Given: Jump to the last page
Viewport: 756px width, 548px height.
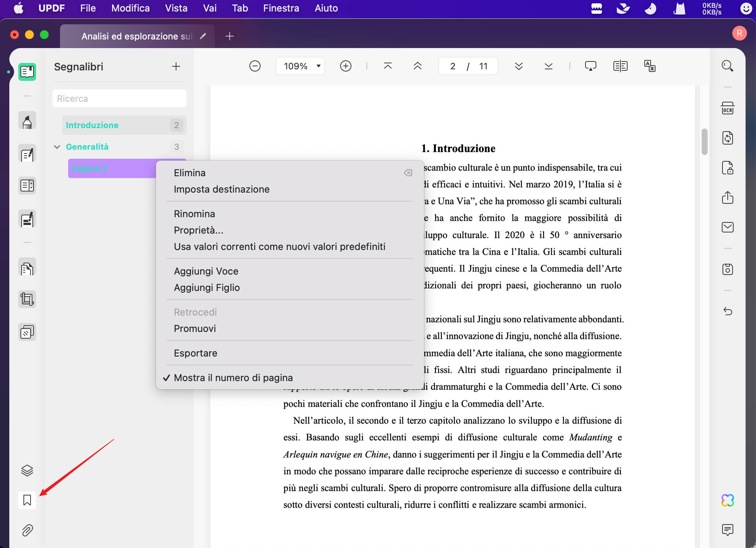Looking at the screenshot, I should [x=549, y=66].
